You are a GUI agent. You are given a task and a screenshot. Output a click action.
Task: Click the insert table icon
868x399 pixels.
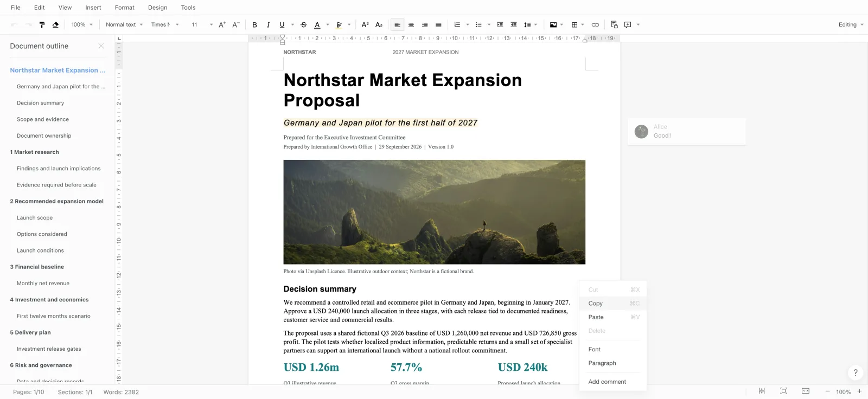(x=575, y=24)
